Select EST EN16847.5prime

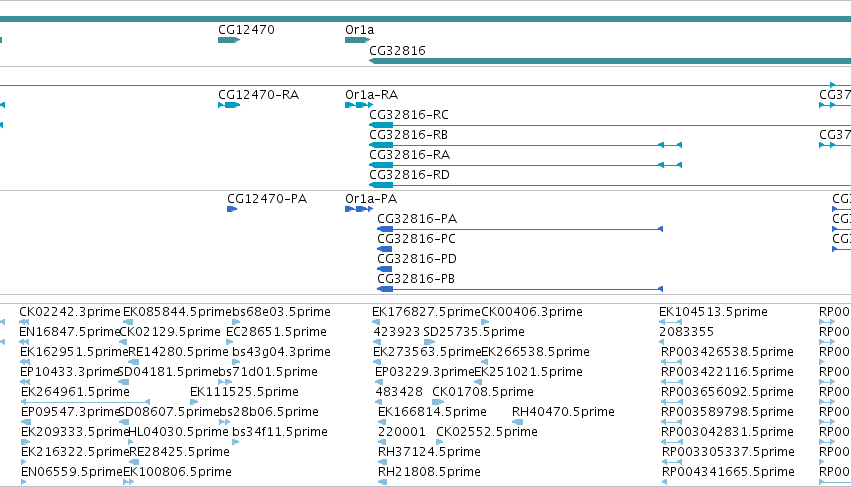pyautogui.click(x=69, y=332)
